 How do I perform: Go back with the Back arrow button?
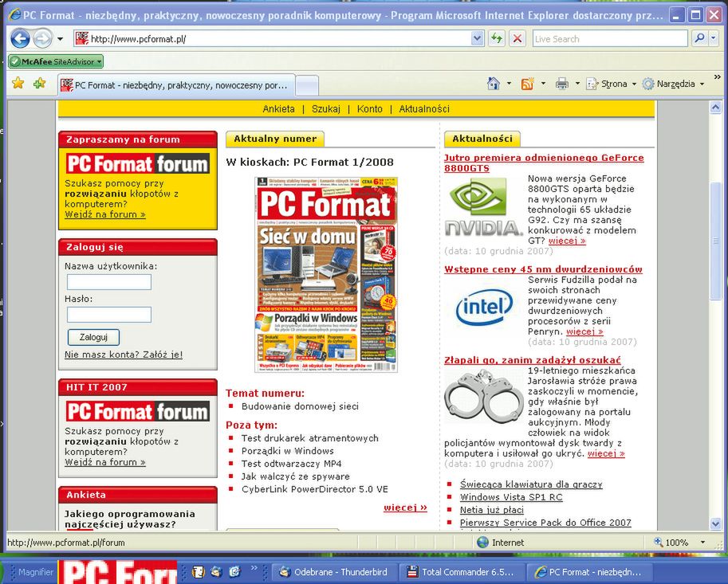[21, 39]
